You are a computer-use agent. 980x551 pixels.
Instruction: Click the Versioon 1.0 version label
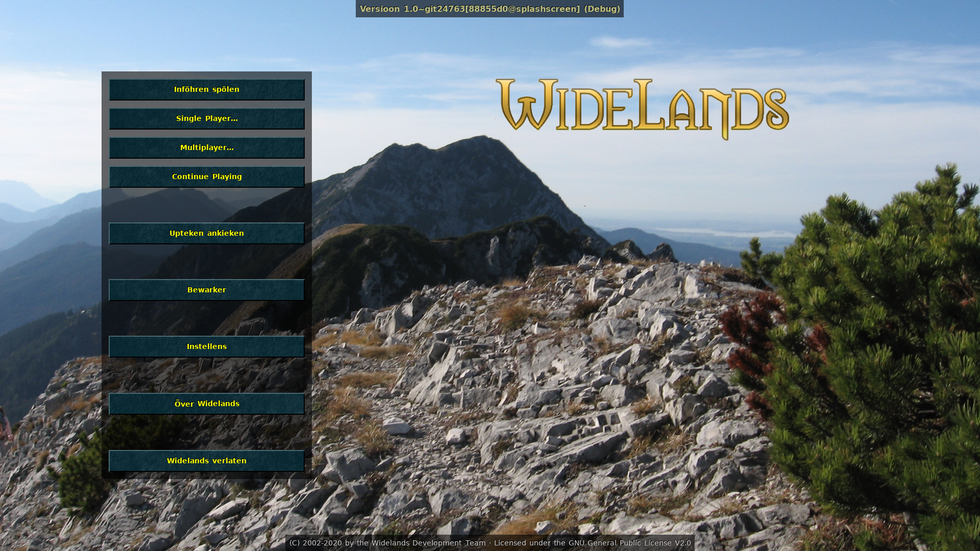pyautogui.click(x=489, y=9)
